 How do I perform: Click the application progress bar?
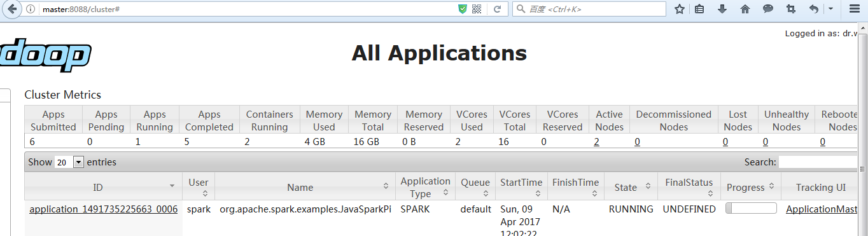(751, 208)
